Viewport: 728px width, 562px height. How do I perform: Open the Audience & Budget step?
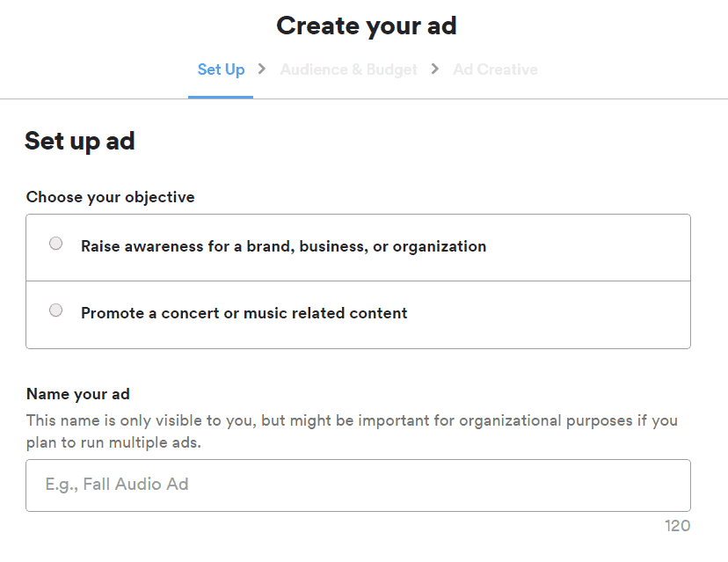coord(348,69)
